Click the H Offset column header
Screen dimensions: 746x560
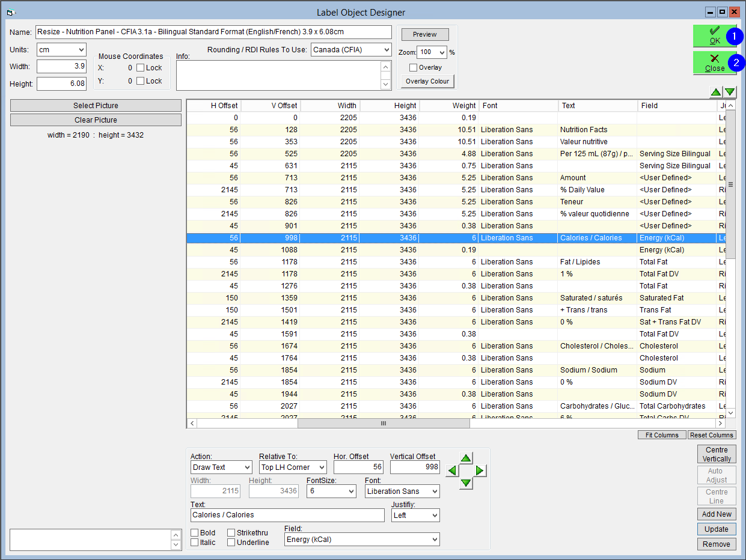point(213,106)
